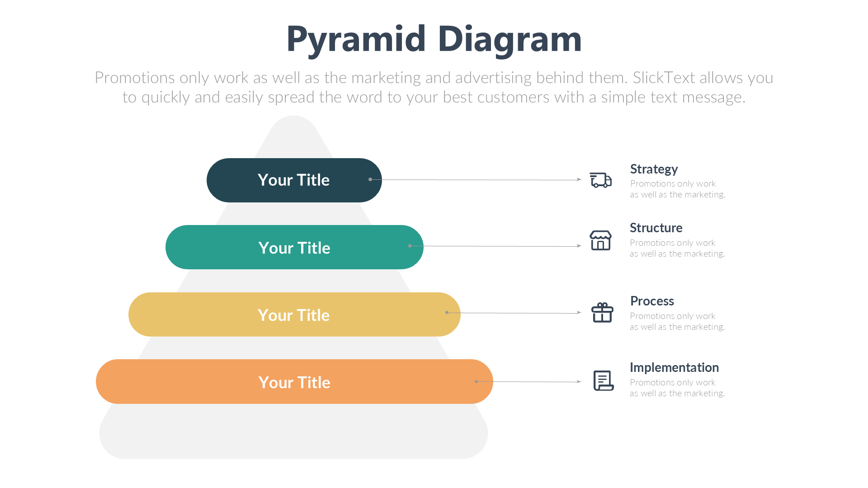Click the Strategy heading text
The height and width of the screenshot is (488, 868).
point(654,169)
